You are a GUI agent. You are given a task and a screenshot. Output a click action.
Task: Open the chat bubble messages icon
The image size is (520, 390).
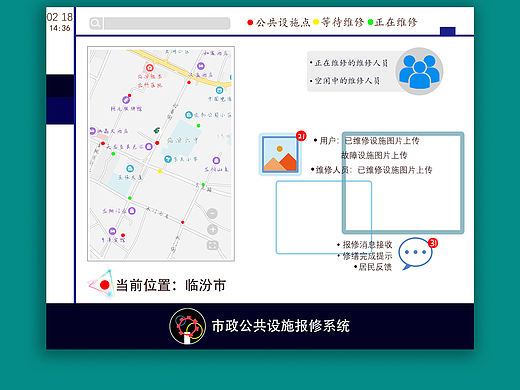coord(415,253)
